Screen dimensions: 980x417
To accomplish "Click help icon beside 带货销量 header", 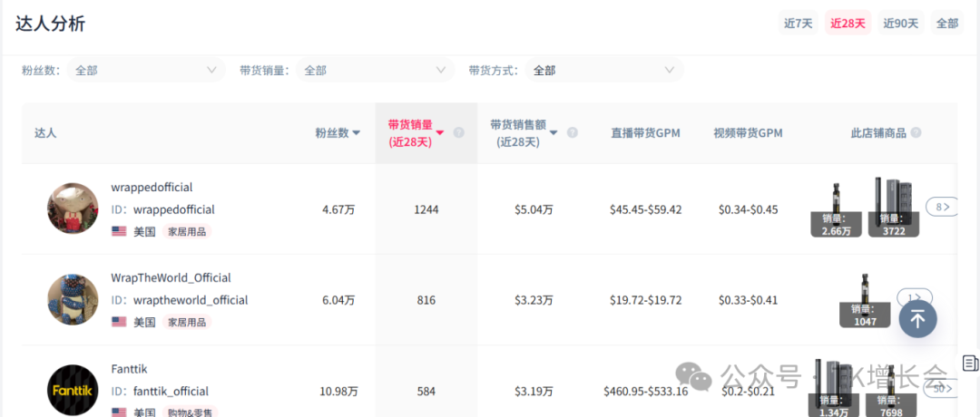I will (458, 132).
